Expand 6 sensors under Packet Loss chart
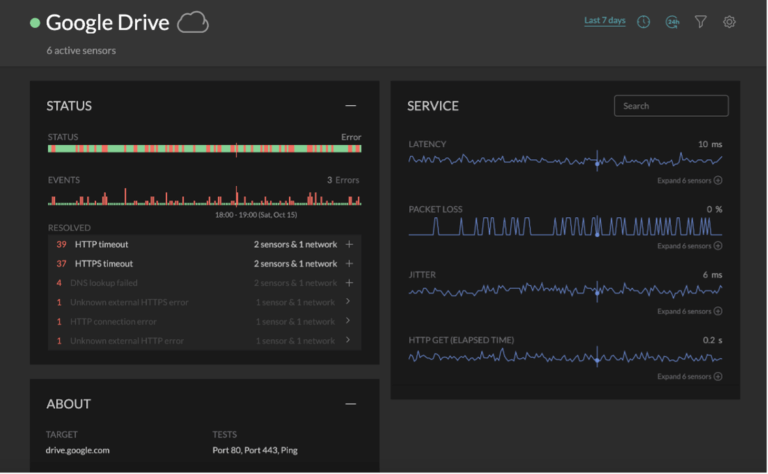 pyautogui.click(x=689, y=246)
